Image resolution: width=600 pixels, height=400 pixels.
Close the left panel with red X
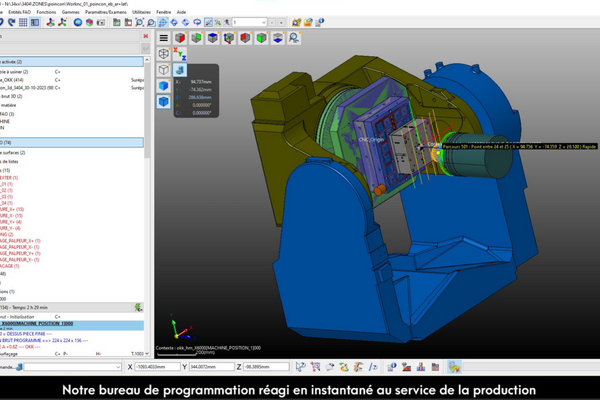(x=146, y=35)
